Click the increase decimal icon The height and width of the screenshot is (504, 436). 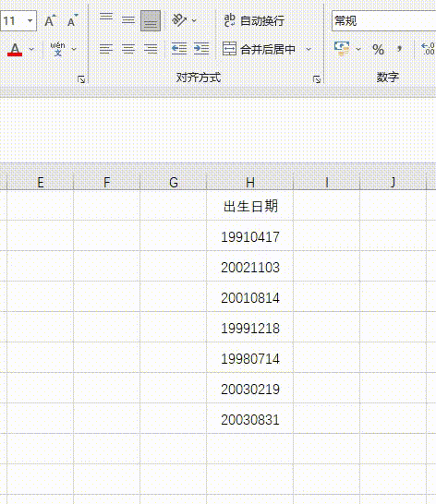coord(429,49)
